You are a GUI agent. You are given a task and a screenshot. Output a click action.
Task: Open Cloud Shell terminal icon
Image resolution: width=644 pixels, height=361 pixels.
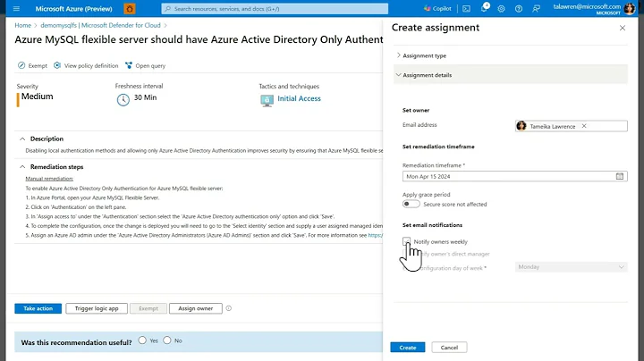[466, 9]
